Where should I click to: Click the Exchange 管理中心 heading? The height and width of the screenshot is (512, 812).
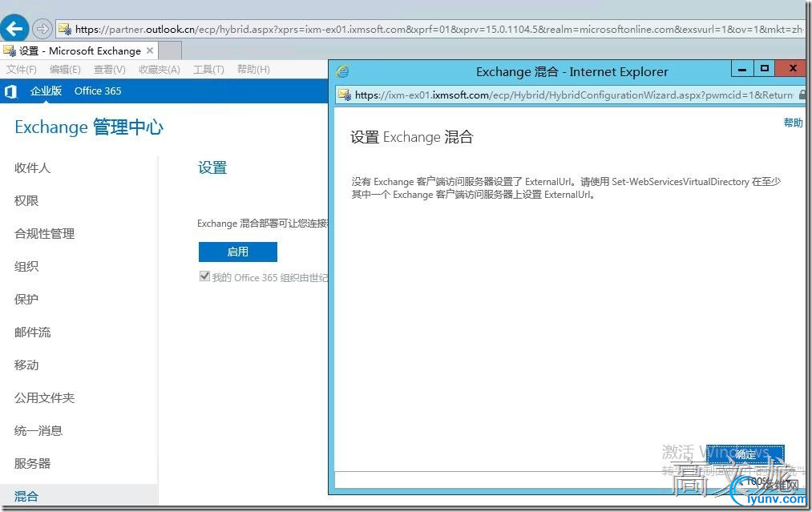(89, 127)
